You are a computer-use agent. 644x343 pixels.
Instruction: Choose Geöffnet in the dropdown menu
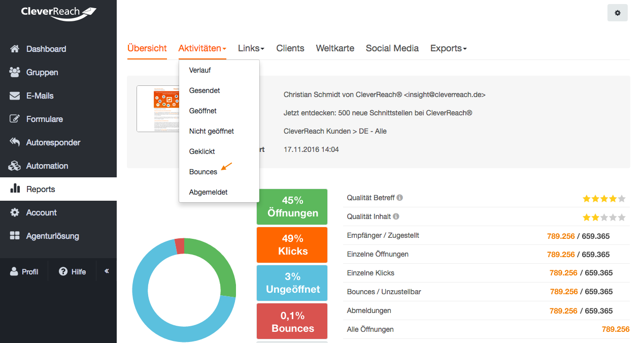pos(219,111)
